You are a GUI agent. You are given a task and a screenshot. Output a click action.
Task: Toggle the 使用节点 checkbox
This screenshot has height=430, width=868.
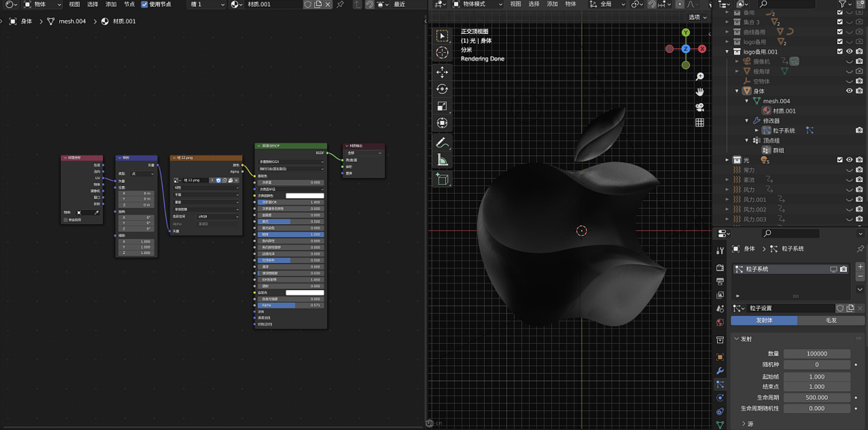click(x=144, y=4)
